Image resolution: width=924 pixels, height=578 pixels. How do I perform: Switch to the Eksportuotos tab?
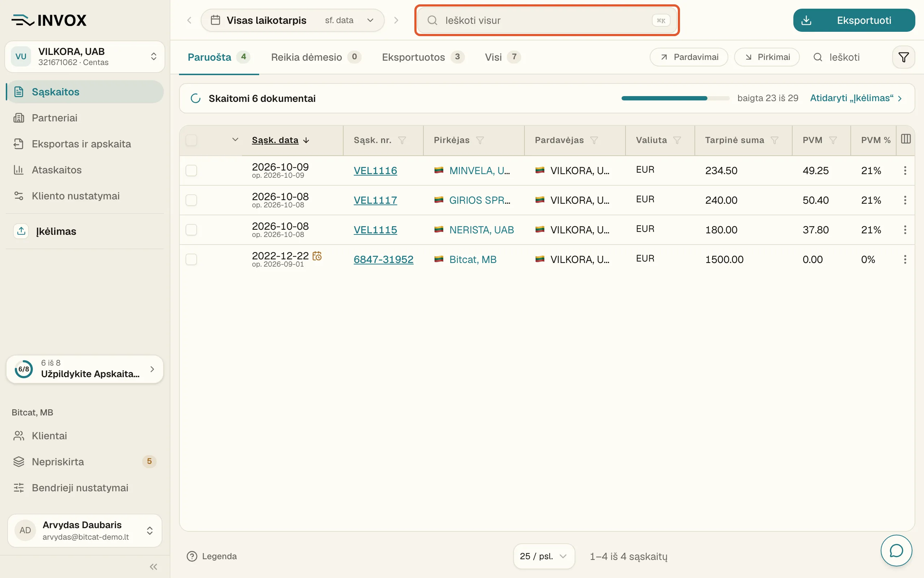click(423, 57)
